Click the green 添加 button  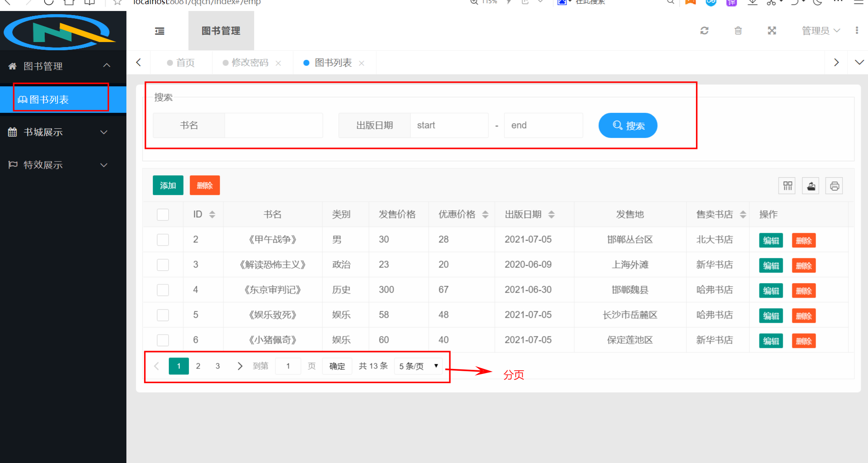point(168,185)
